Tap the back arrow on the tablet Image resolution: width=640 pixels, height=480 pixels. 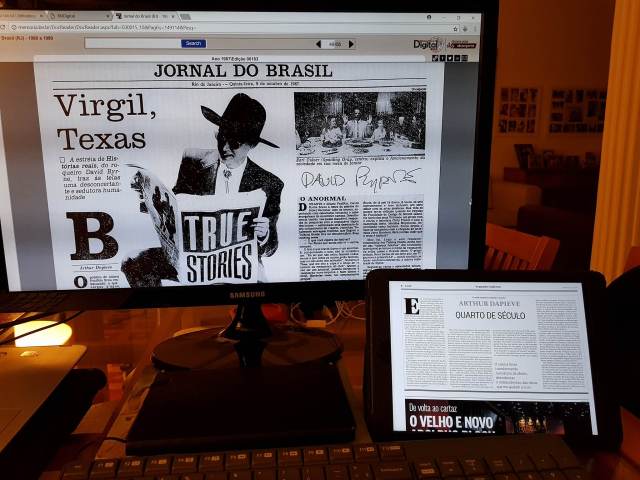pos(403,286)
